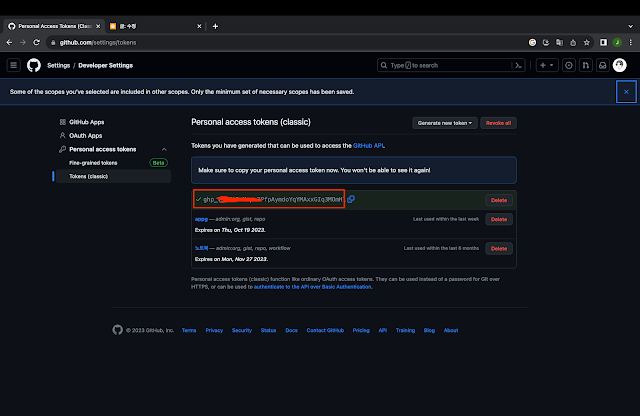Open Developer Settings breadcrumb link
The width and height of the screenshot is (640, 416).
point(105,65)
